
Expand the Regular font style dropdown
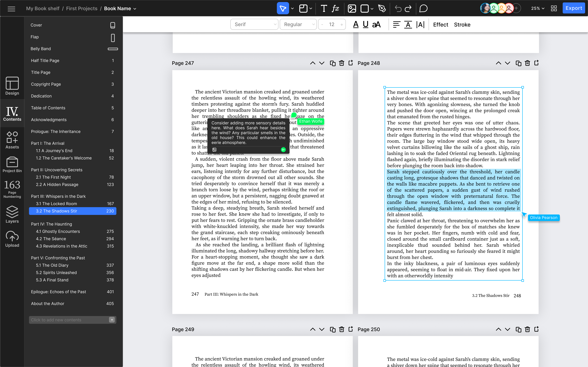298,24
